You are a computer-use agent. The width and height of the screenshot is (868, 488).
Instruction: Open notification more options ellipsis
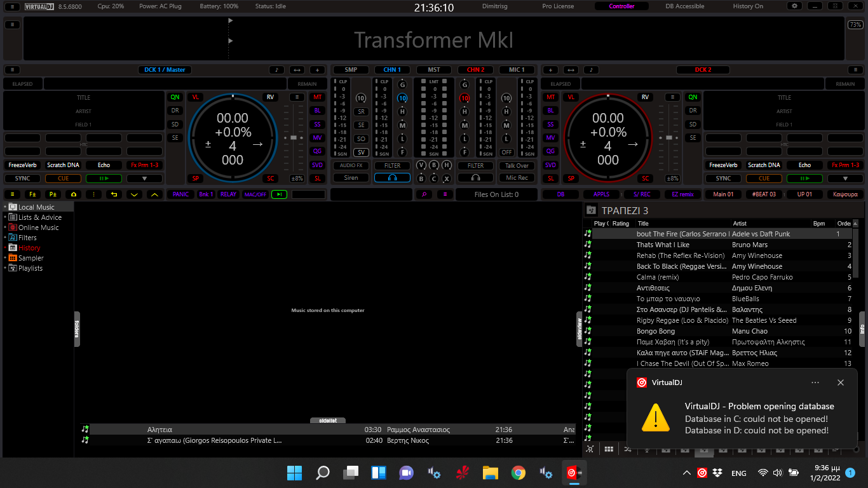tap(815, 383)
